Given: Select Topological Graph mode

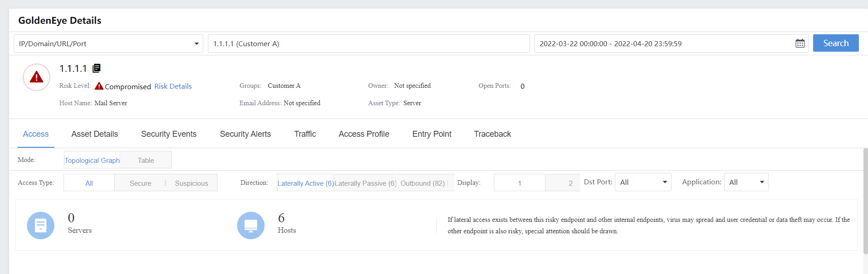Looking at the screenshot, I should [x=92, y=160].
